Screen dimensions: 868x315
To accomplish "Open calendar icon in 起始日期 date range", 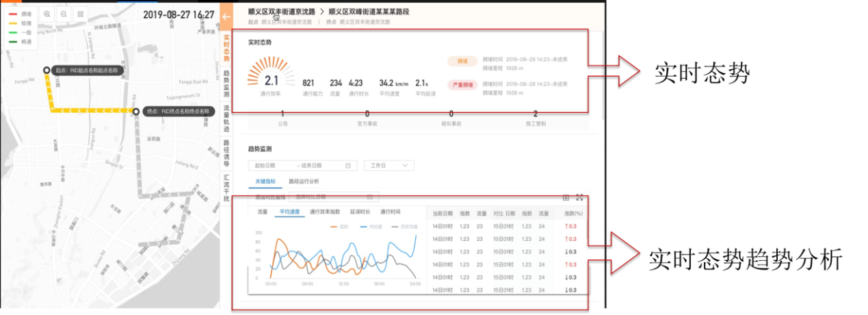I will tap(347, 166).
